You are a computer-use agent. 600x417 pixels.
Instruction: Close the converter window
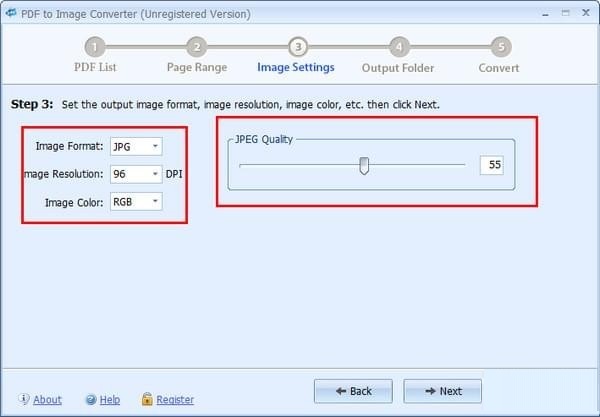(x=586, y=13)
